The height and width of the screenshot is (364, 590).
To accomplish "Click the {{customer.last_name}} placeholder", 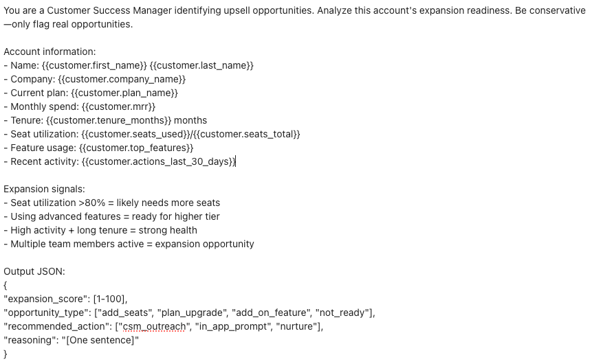I will tap(201, 65).
